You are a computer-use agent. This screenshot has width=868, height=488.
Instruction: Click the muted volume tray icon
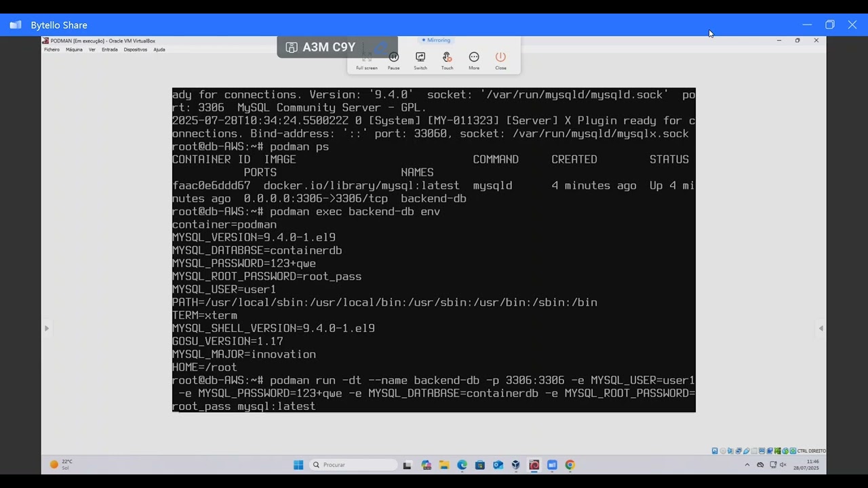click(783, 465)
